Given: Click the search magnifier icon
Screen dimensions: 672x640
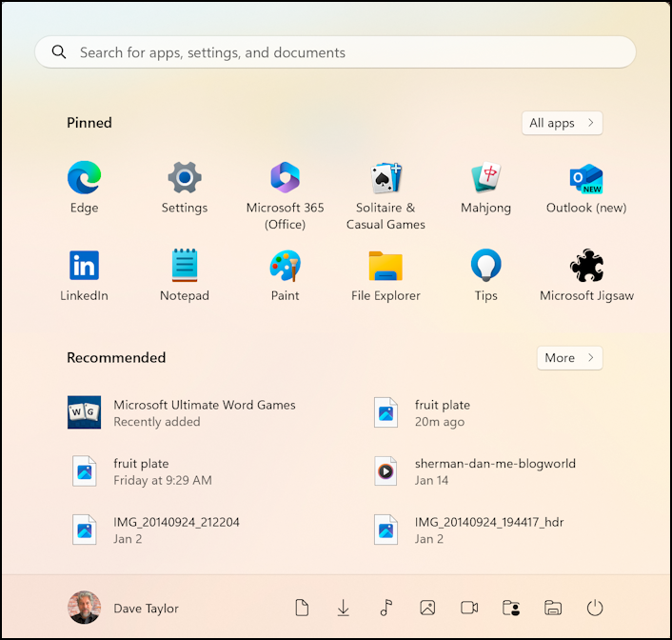Looking at the screenshot, I should point(59,51).
